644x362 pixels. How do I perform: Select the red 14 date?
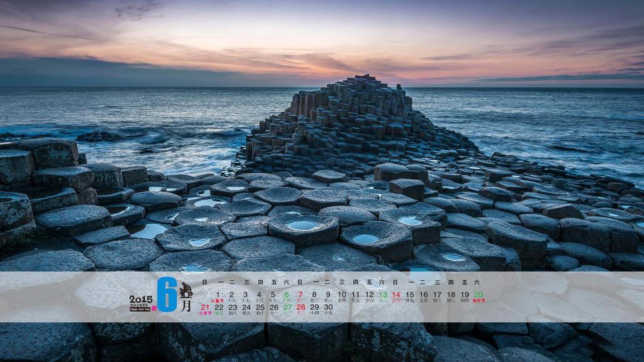click(396, 295)
